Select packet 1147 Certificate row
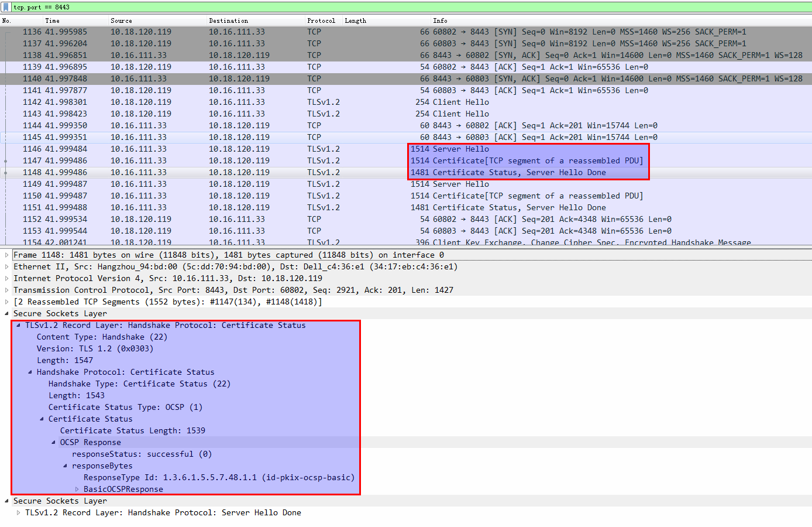This screenshot has height=527, width=812. click(406, 160)
